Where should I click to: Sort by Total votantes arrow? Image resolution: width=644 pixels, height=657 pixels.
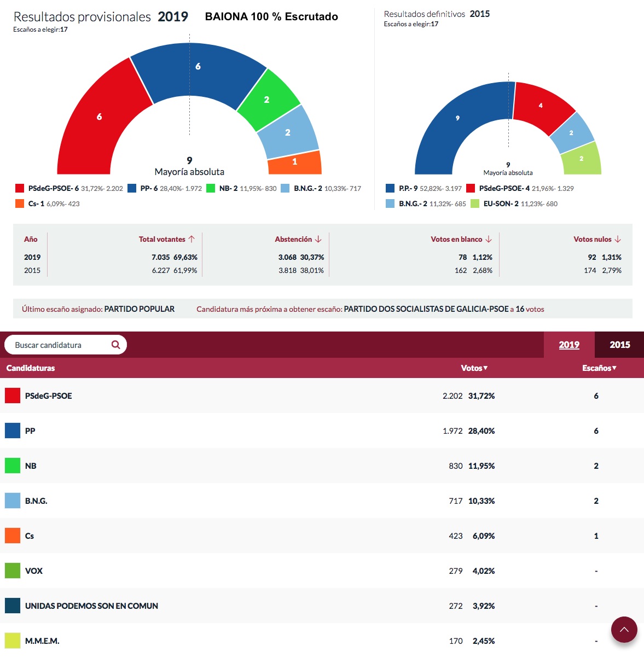(x=192, y=239)
